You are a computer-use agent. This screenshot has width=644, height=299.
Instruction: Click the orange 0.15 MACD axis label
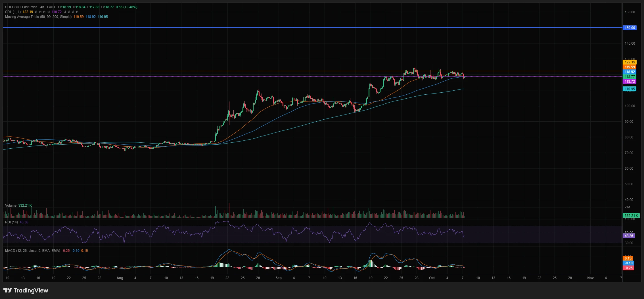point(628,258)
